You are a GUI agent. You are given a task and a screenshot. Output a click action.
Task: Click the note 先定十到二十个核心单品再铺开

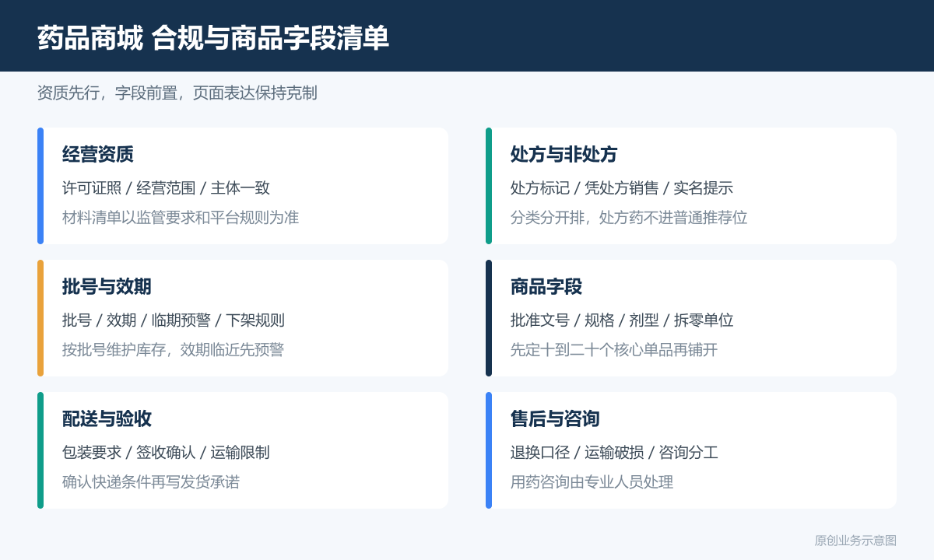pos(614,349)
